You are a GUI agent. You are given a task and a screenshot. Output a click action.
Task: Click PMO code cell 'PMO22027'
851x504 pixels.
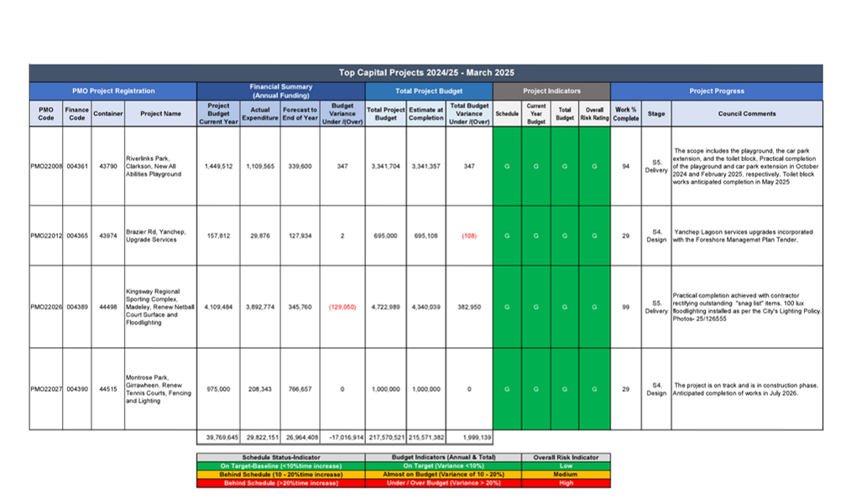[x=46, y=389]
